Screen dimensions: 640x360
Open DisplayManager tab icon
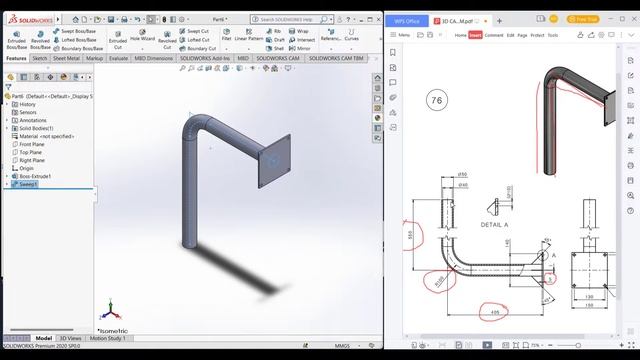(x=63, y=77)
